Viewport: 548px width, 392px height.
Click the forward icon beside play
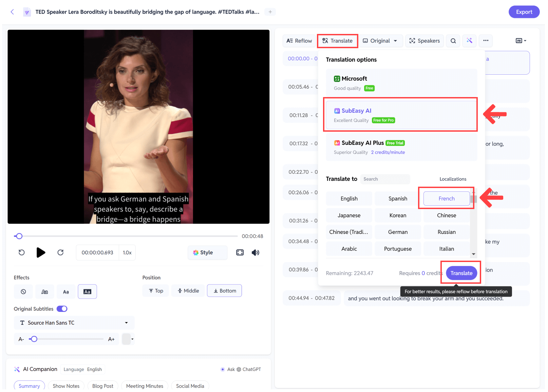60,253
